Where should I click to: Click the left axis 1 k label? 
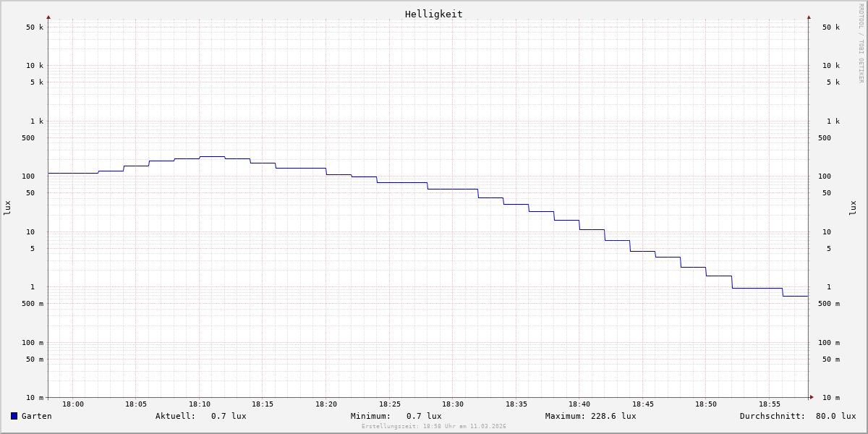(37, 122)
